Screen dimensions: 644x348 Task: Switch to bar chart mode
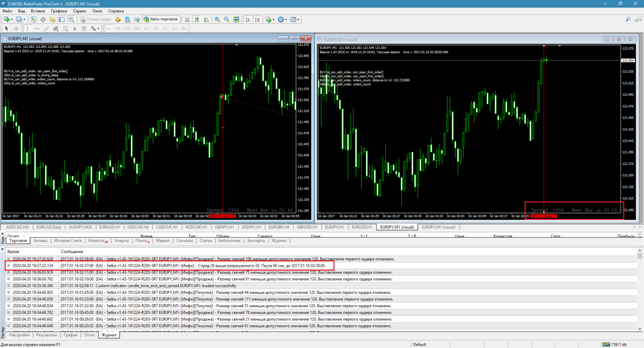point(187,19)
